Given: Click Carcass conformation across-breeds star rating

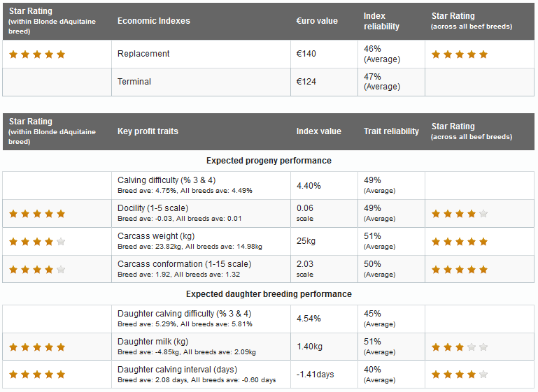Looking at the screenshot, I should tap(460, 270).
